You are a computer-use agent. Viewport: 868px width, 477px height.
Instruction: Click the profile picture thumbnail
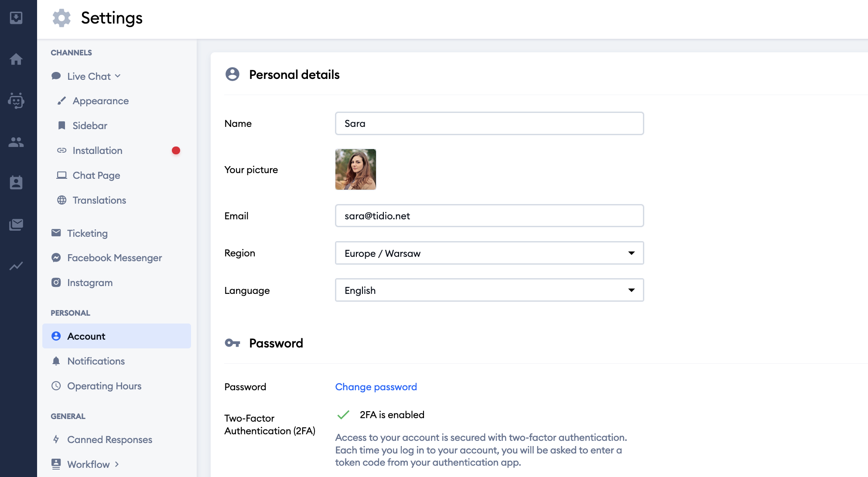(x=355, y=169)
